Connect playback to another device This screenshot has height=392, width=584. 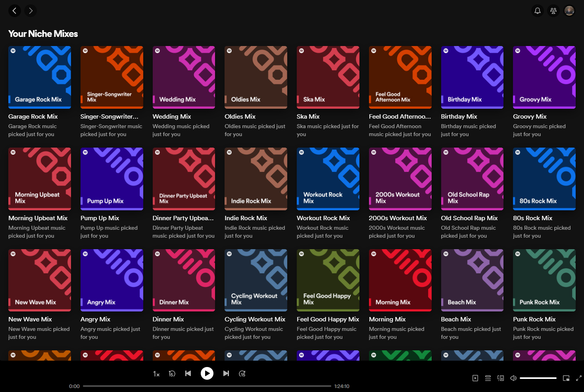[x=500, y=378]
